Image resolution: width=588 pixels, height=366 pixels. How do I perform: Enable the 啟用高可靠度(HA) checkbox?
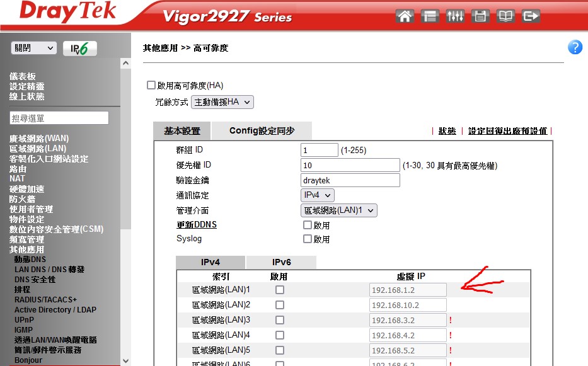coord(151,85)
